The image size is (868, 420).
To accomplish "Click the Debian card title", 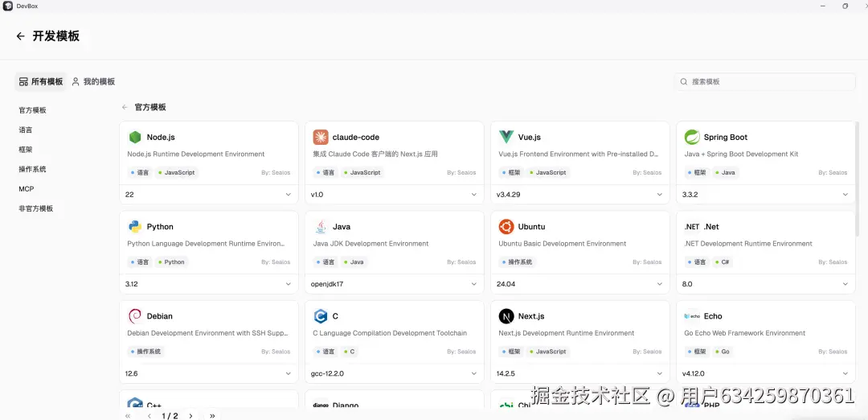I will 159,316.
